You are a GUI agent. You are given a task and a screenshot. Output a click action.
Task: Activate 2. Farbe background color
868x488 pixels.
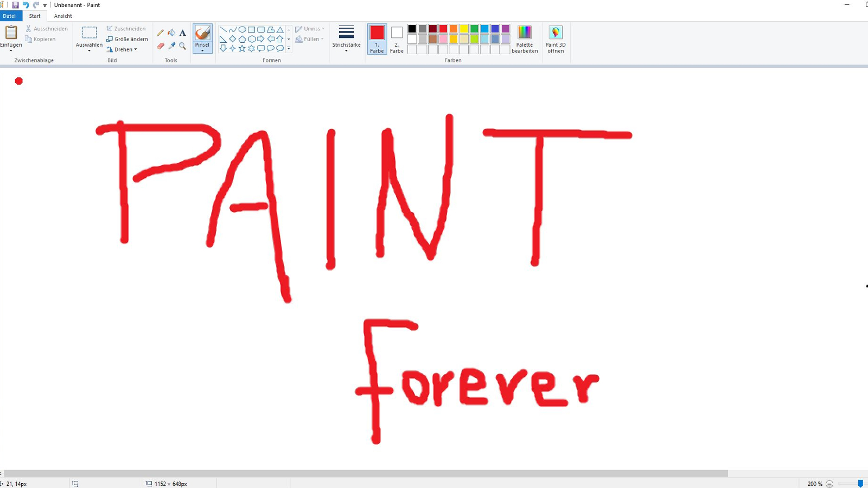(x=397, y=39)
